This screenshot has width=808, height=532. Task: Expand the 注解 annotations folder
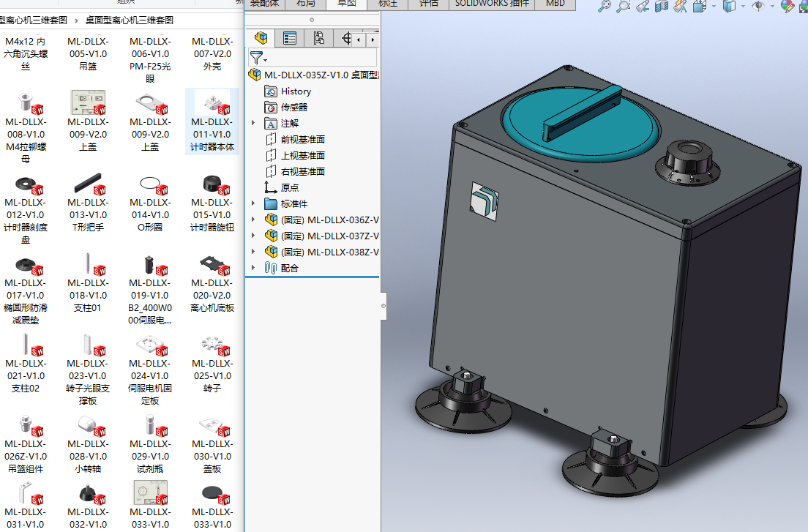(x=253, y=124)
